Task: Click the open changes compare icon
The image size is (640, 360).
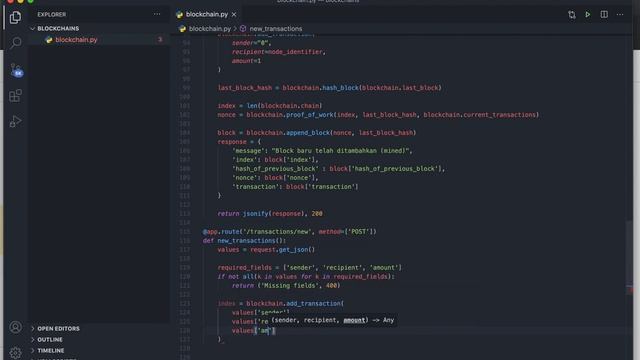Action: click(572, 15)
